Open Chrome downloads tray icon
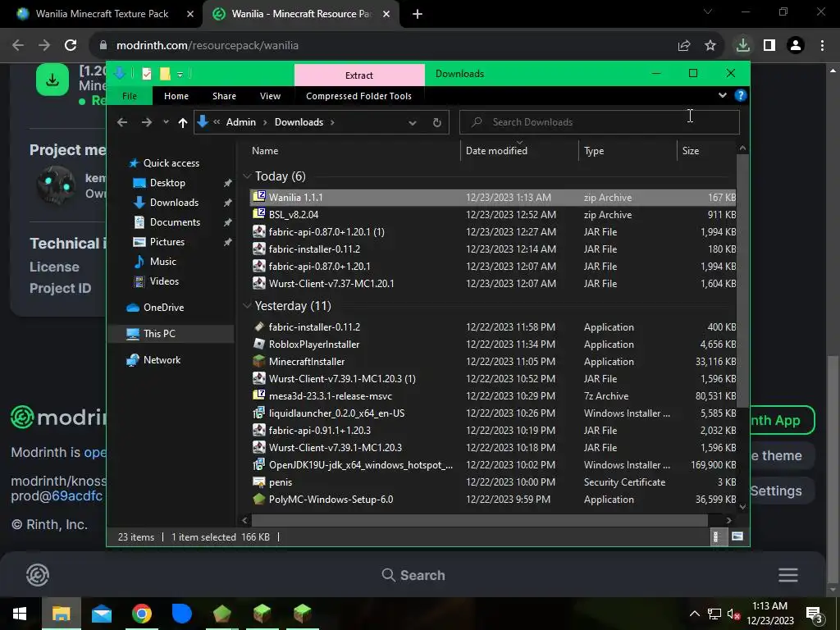The width and height of the screenshot is (840, 630). 743,46
